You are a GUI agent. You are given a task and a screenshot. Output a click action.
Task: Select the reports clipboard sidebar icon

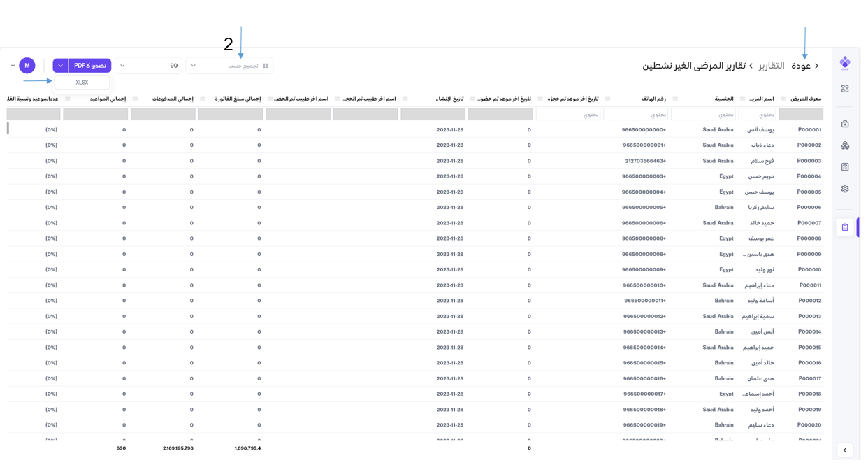pyautogui.click(x=845, y=227)
